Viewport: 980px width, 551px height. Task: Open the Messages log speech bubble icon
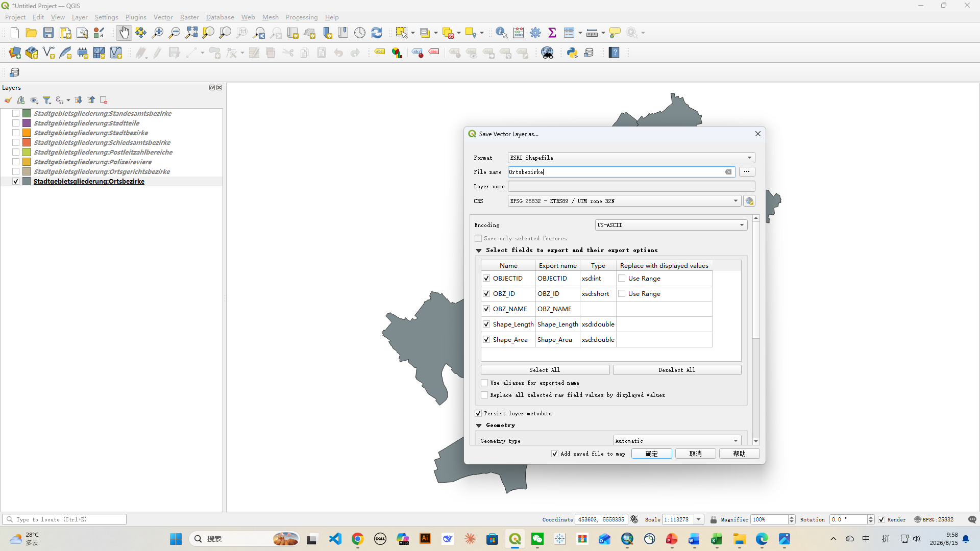click(x=972, y=519)
